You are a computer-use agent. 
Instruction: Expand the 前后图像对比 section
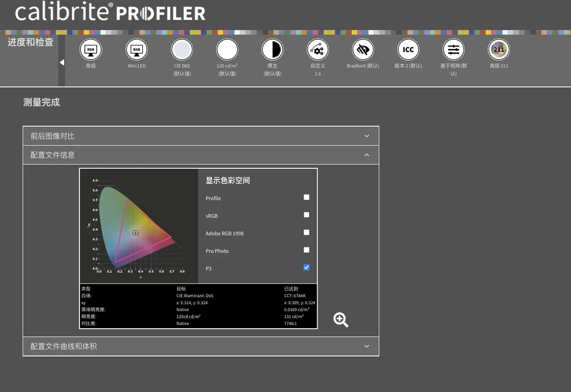click(201, 136)
